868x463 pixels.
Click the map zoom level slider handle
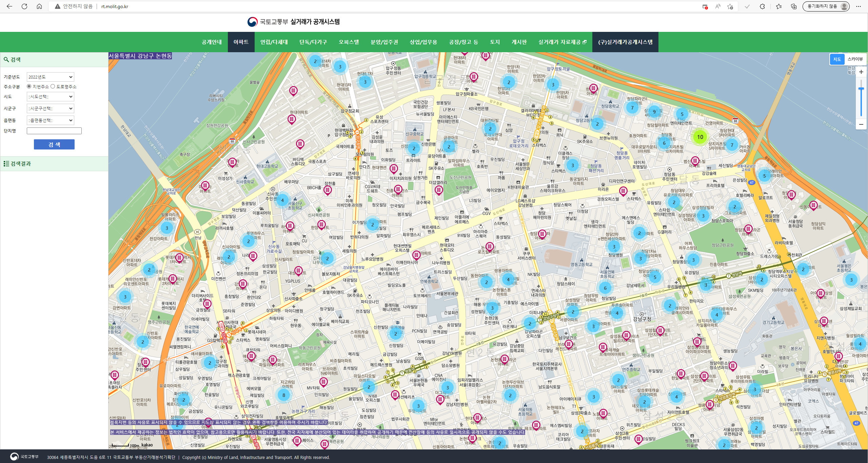861,89
